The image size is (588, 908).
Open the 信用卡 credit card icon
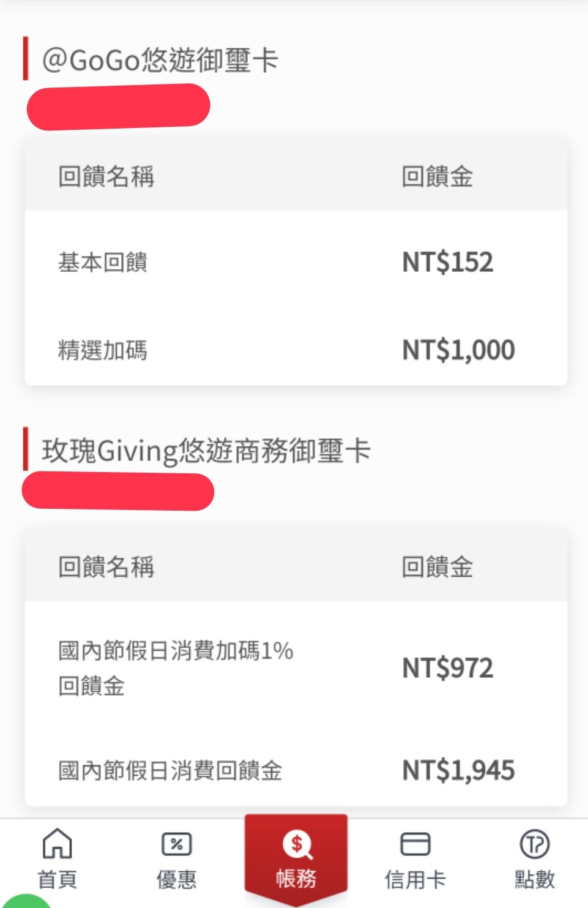pyautogui.click(x=415, y=844)
